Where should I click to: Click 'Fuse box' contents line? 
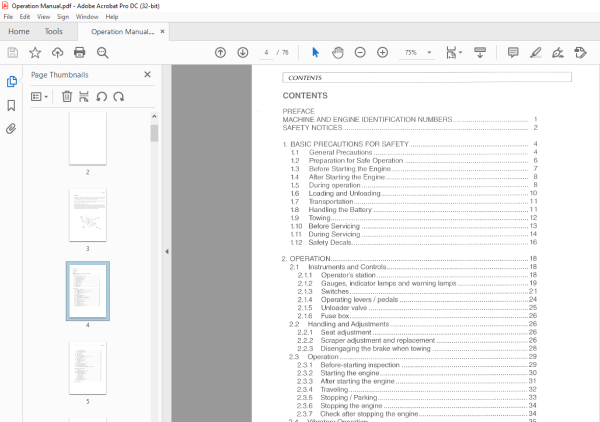(x=335, y=316)
